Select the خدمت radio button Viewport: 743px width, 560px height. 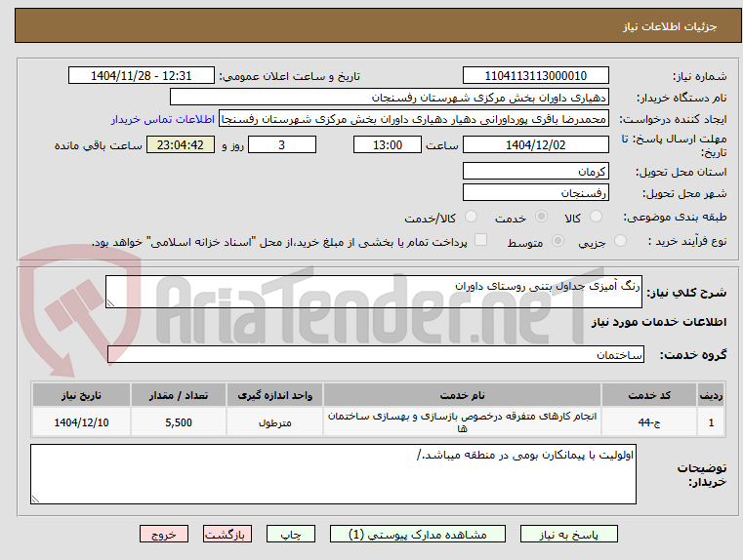[x=541, y=217]
